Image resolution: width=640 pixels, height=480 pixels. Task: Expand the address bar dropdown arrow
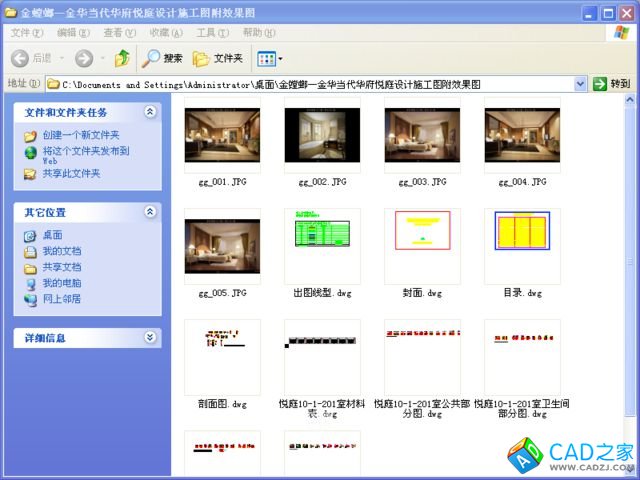[580, 84]
